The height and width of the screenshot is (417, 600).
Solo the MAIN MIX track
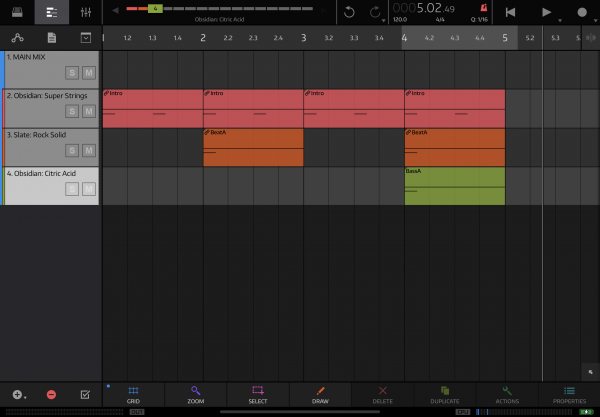(x=72, y=73)
